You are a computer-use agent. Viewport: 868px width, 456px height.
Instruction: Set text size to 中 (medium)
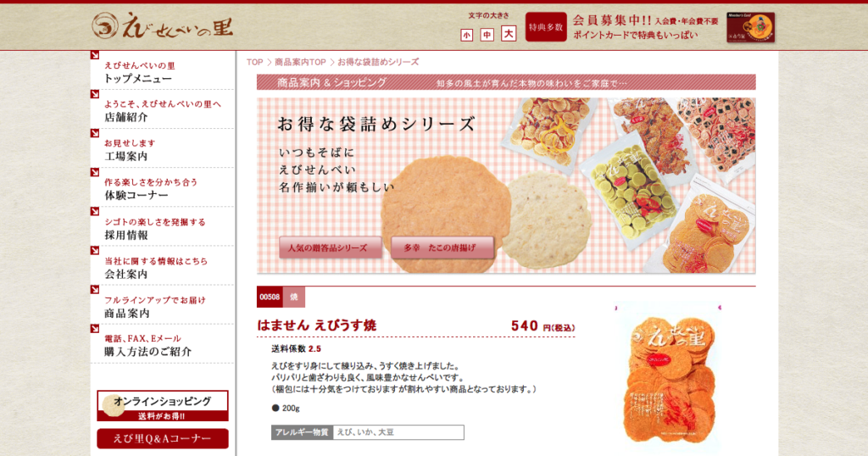487,35
